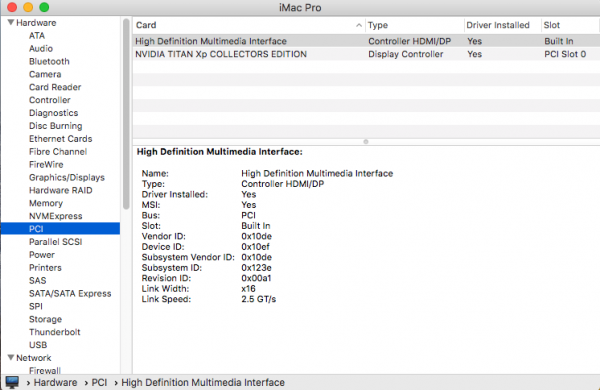Click the Subsystem ID value 0x123e
The width and height of the screenshot is (600, 390).
tap(256, 268)
